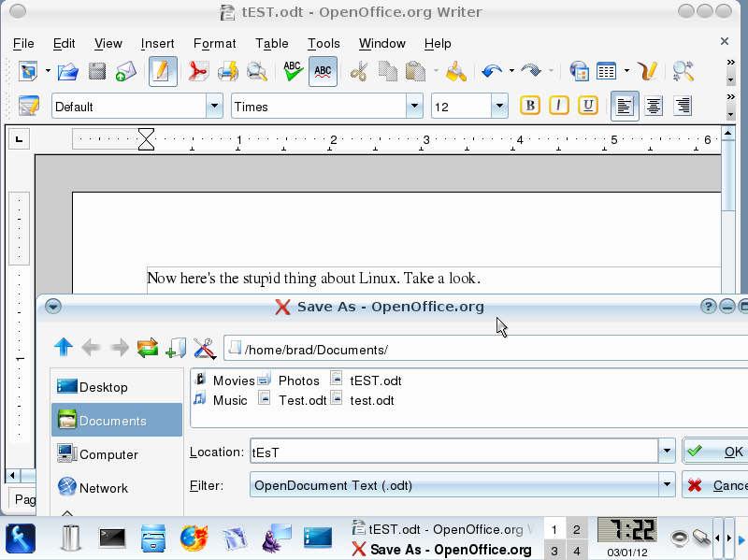Open the terminal Konsole taskbar icon

112,538
